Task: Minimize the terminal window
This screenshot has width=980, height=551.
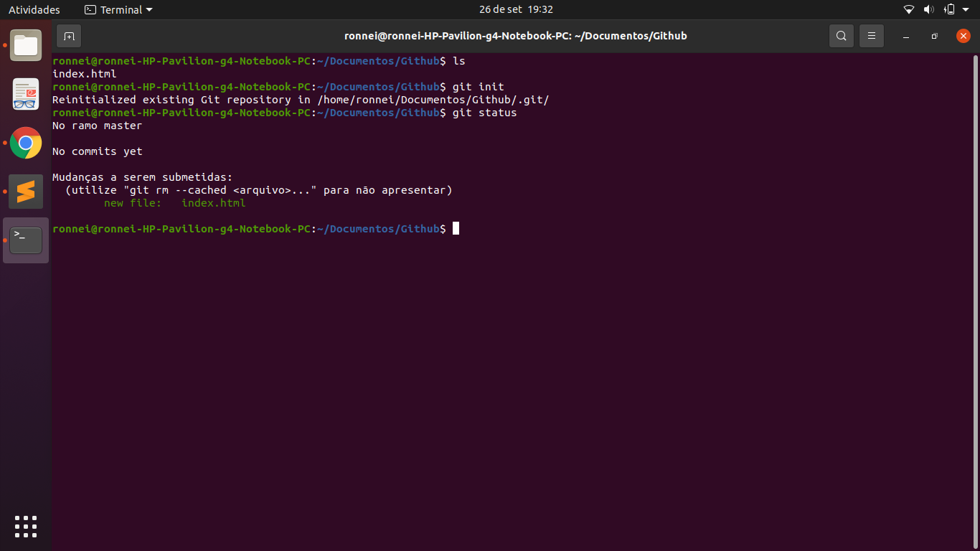Action: 906,36
